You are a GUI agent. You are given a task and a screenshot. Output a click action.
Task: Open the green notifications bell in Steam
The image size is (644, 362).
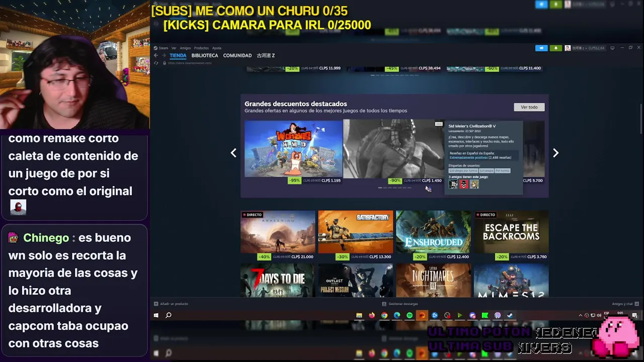click(555, 48)
